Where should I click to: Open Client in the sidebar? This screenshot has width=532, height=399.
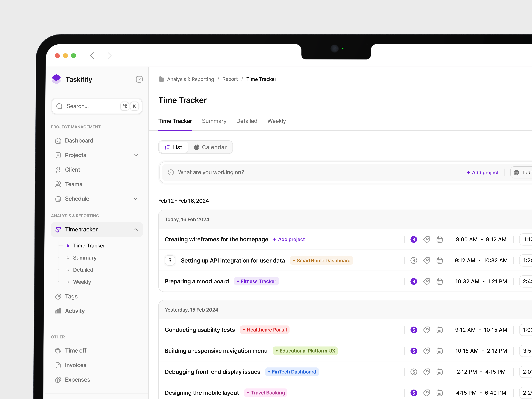pyautogui.click(x=97, y=169)
